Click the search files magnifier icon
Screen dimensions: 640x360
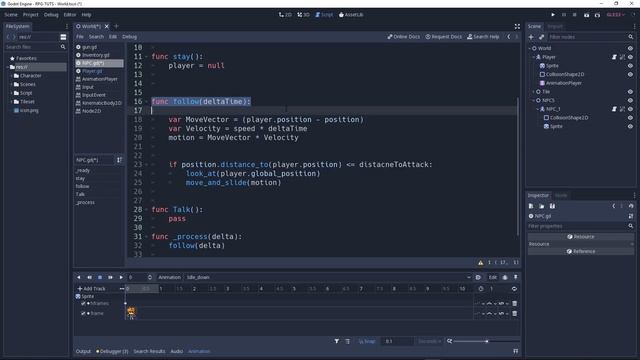[63, 47]
